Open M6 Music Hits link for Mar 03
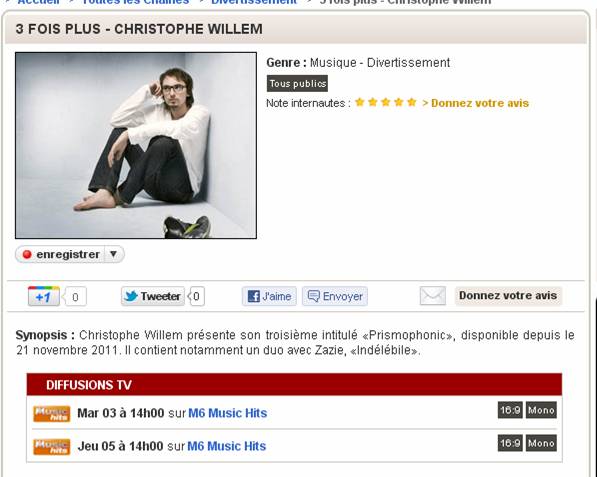597x477 pixels. point(228,413)
